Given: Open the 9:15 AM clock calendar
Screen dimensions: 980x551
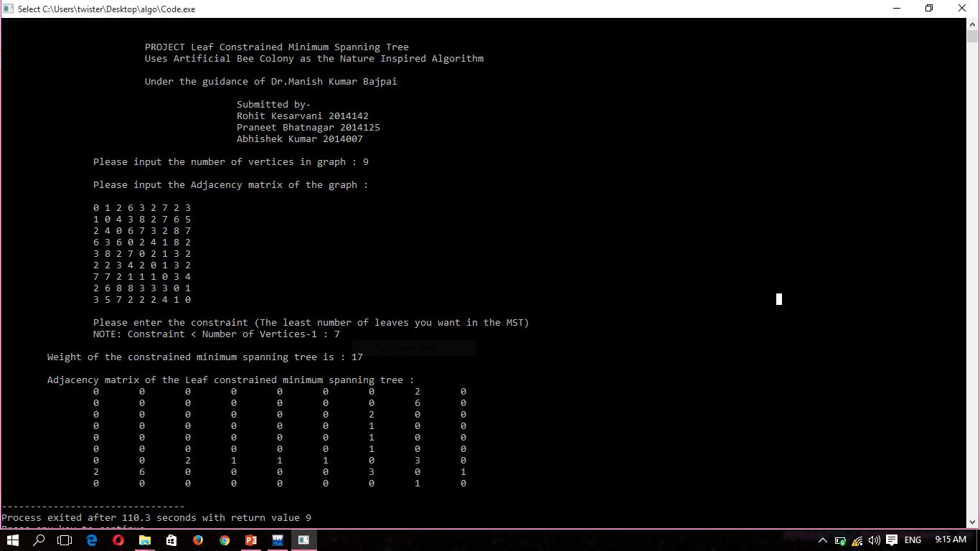Looking at the screenshot, I should coord(951,540).
